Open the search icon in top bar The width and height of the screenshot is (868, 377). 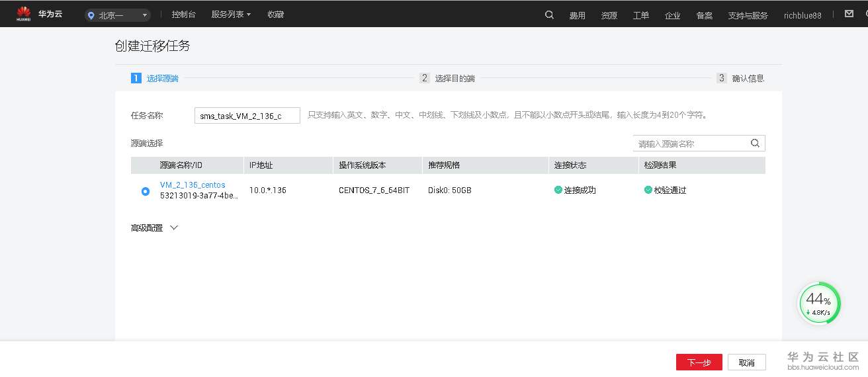click(x=549, y=15)
